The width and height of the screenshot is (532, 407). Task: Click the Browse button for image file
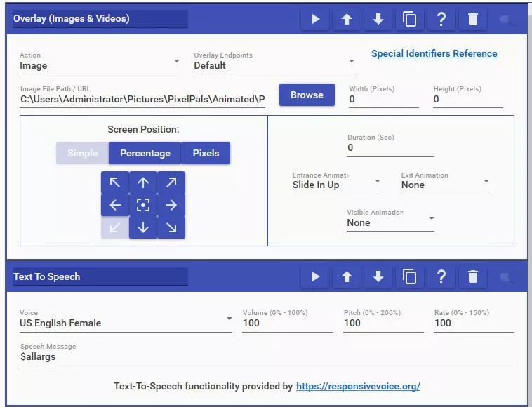(307, 95)
